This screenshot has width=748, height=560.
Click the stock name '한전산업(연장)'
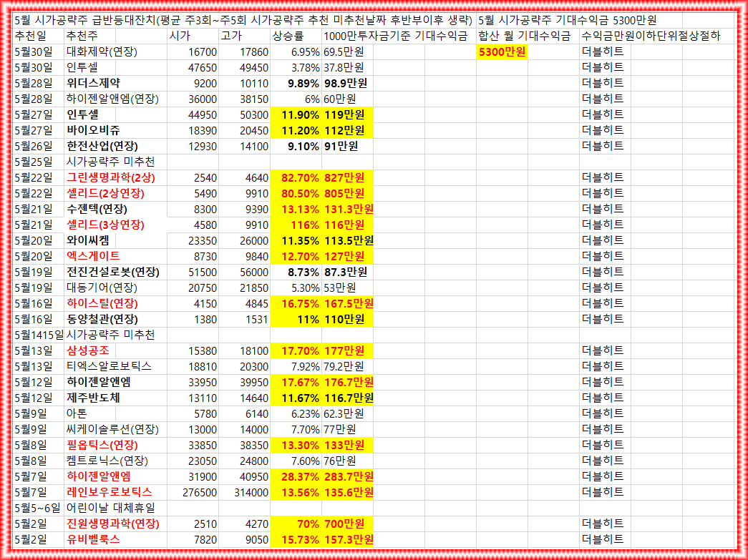[102, 146]
